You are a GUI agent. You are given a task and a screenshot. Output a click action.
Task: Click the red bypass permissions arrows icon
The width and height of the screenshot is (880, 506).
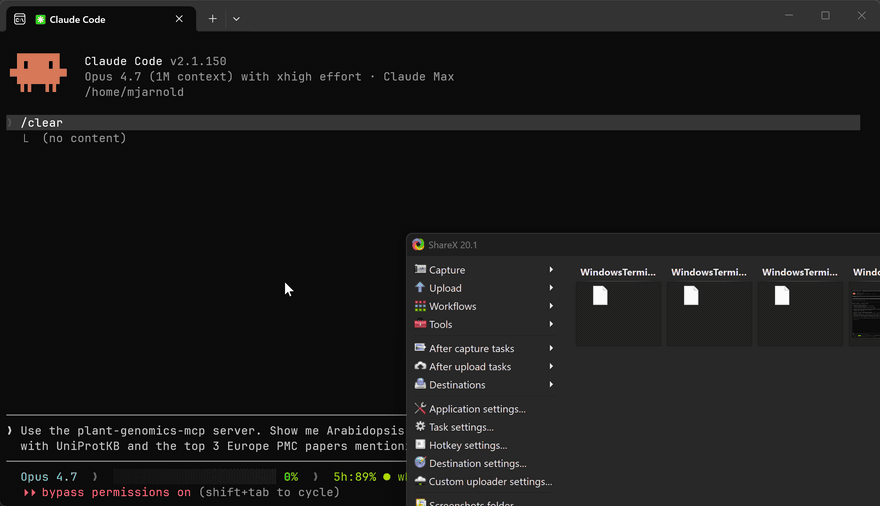tap(30, 493)
